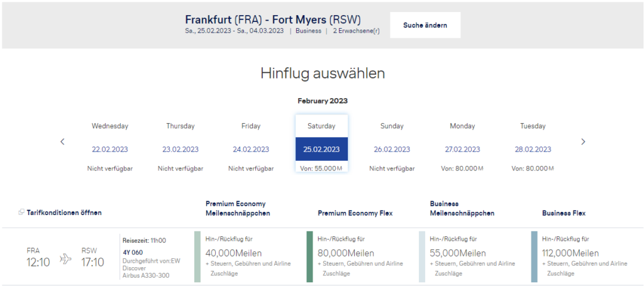Image resolution: width=644 pixels, height=286 pixels.
Task: Click the Premium Economy Flex column header
Action: click(x=355, y=213)
